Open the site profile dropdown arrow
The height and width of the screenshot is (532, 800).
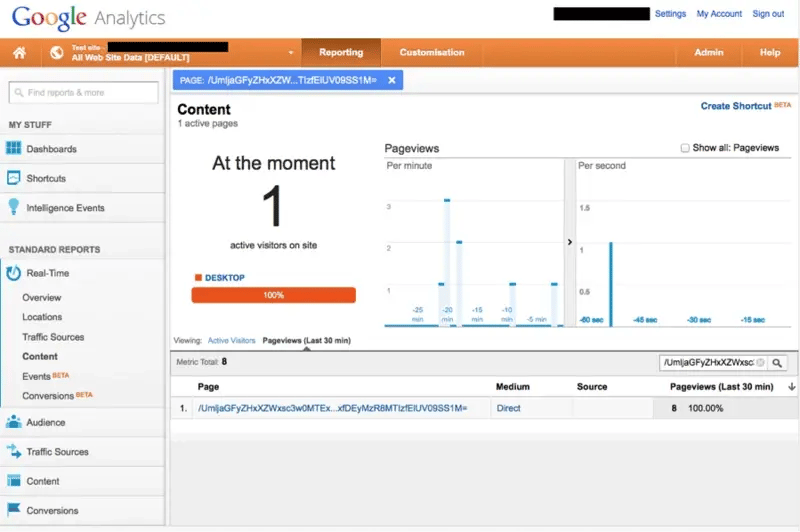coord(291,53)
